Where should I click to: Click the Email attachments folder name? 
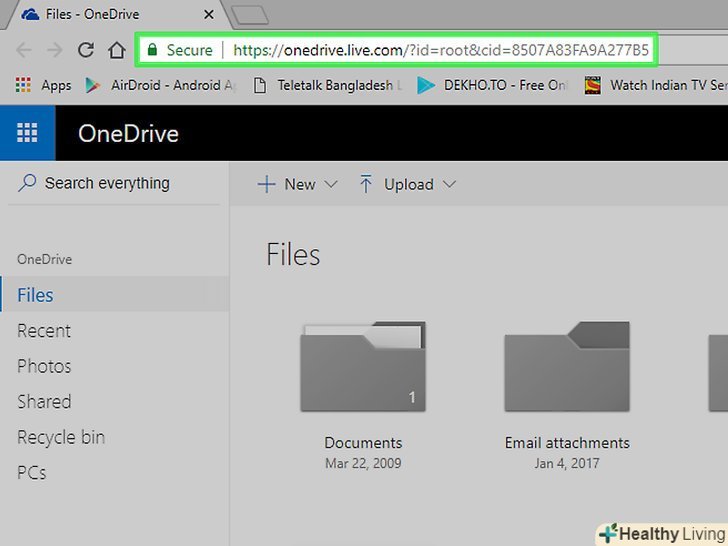[567, 443]
